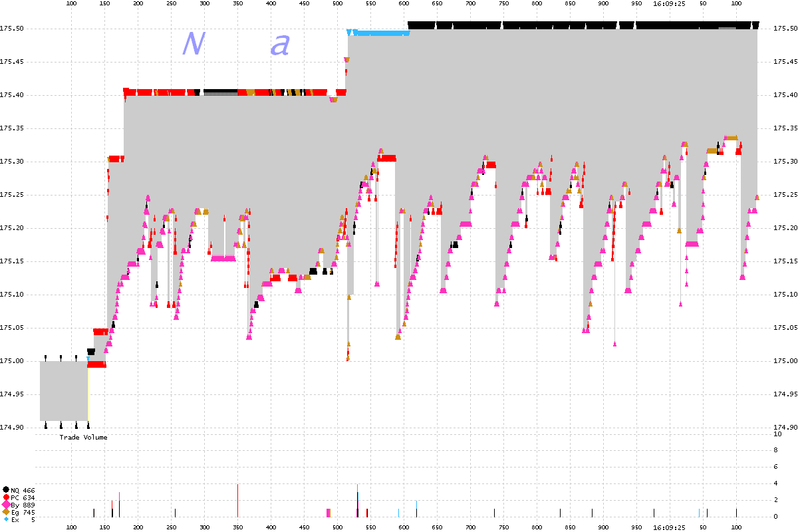Click the black NQ legend marker
The width and height of the screenshot is (798, 532).
tap(6, 490)
